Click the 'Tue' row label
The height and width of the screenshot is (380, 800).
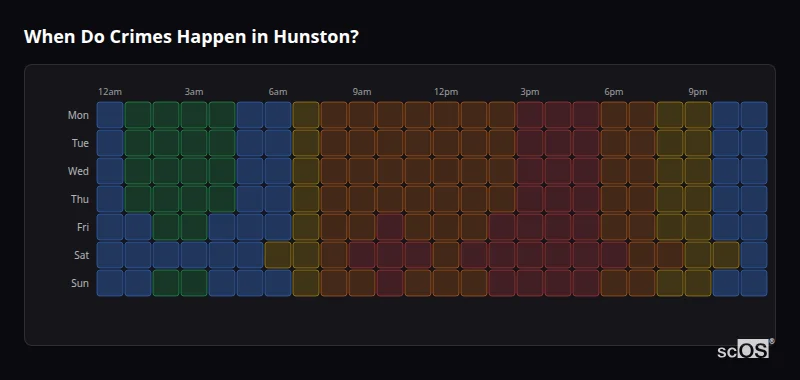80,143
